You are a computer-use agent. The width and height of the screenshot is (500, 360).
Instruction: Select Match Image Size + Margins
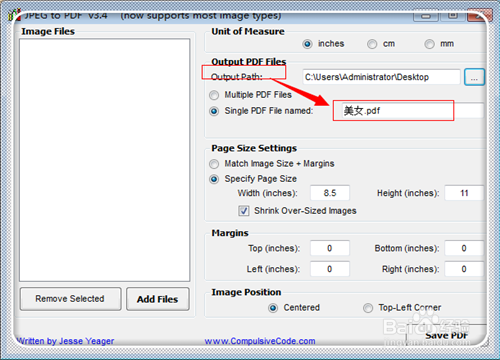click(x=214, y=164)
